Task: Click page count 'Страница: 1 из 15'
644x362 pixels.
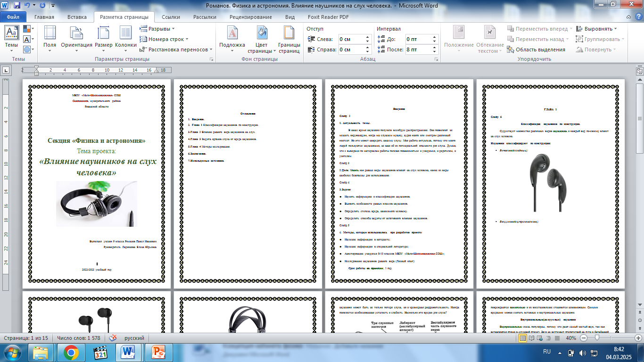Action: click(26, 338)
